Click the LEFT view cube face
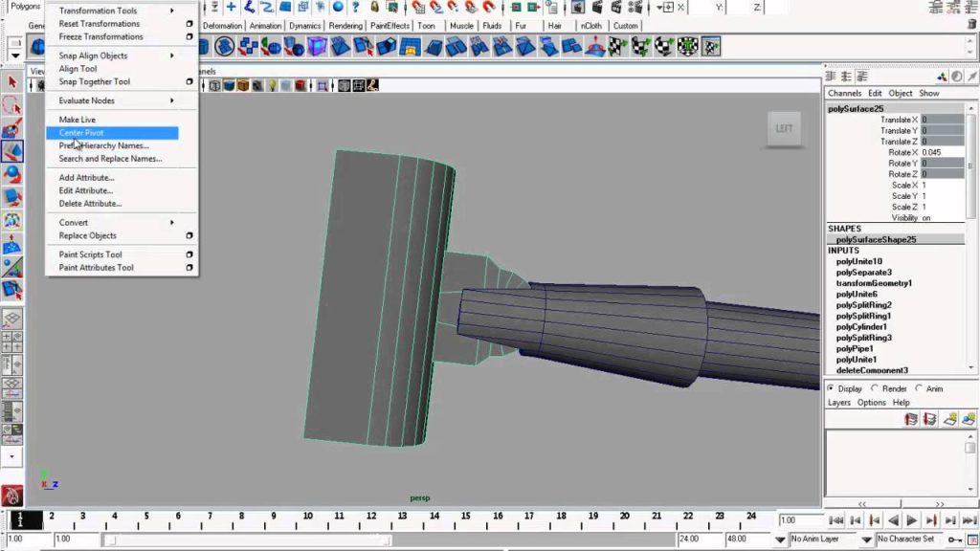The image size is (980, 551). [784, 129]
